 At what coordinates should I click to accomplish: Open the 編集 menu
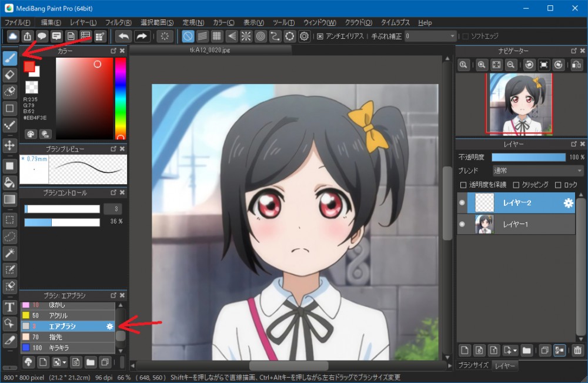point(51,22)
